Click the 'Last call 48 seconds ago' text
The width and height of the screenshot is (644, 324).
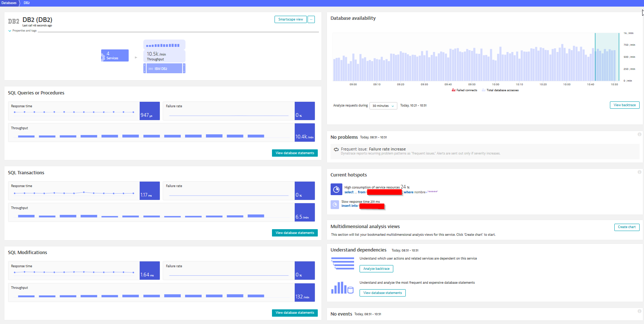point(37,26)
